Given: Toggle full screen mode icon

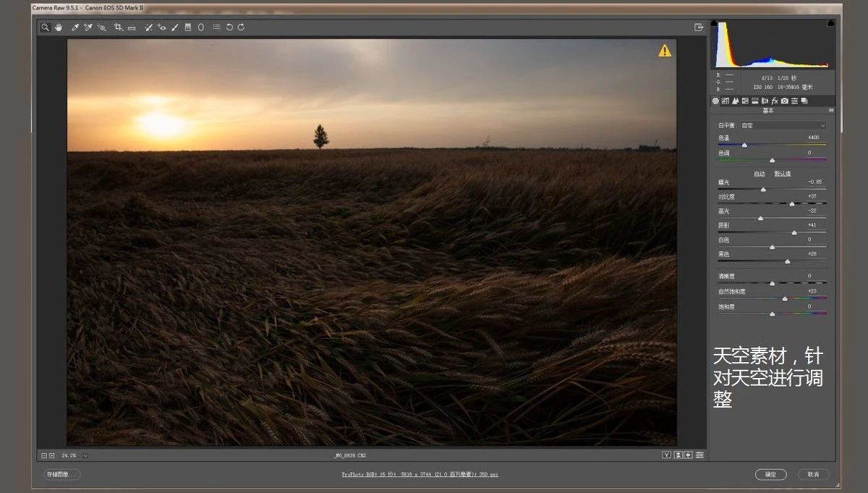Looking at the screenshot, I should click(x=699, y=28).
